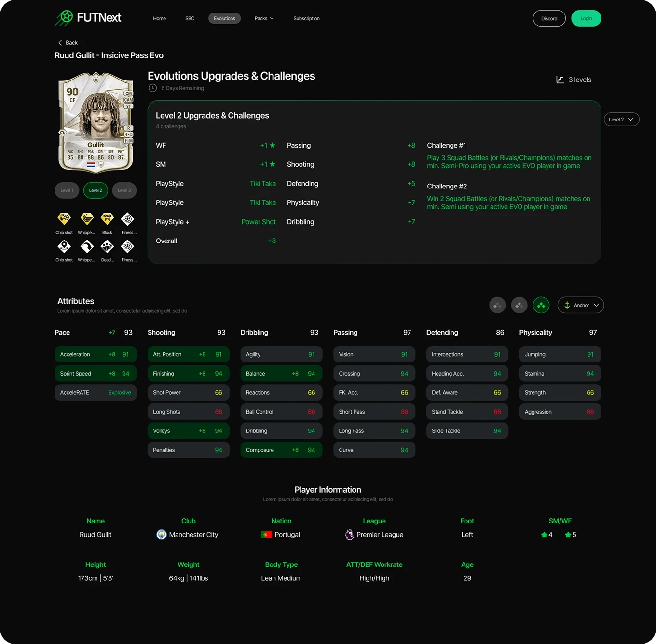Image resolution: width=656 pixels, height=644 pixels.
Task: Click the skill moves star beside 4
Action: (x=544, y=535)
